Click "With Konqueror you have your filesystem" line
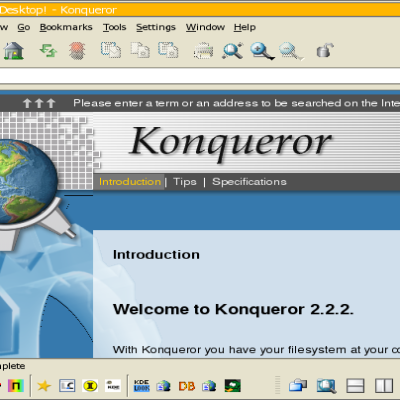This screenshot has height=400, width=400. tap(231, 350)
